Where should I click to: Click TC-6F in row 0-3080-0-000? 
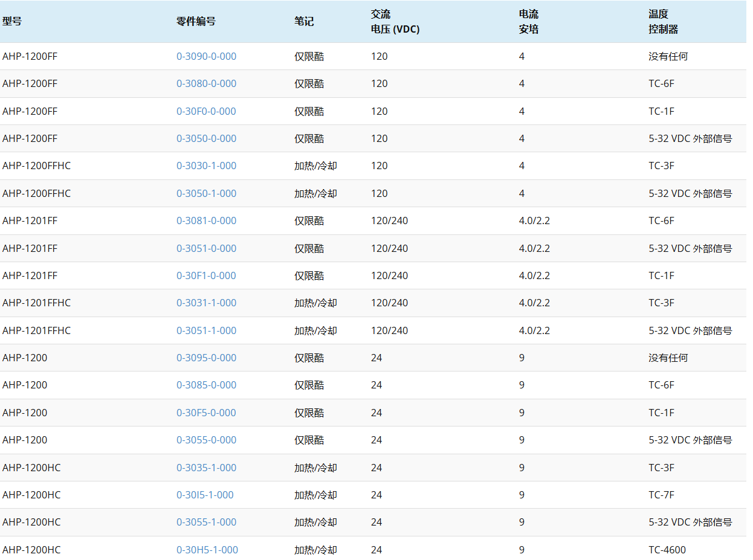click(662, 83)
